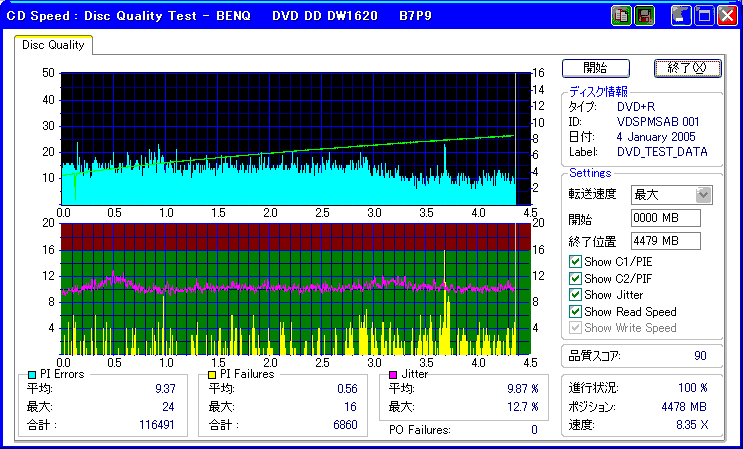Save results with the floppy disk icon
The image size is (743, 449).
643,16
